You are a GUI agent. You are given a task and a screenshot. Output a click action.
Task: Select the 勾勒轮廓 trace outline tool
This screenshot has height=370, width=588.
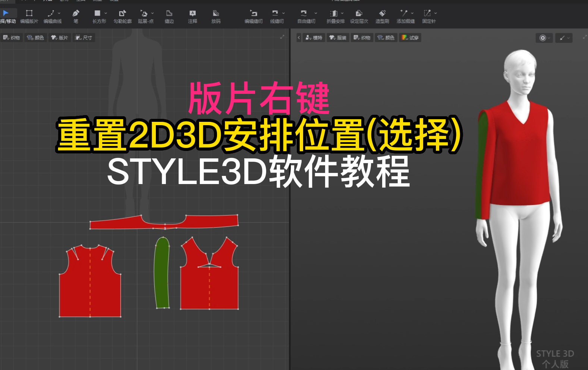point(122,17)
